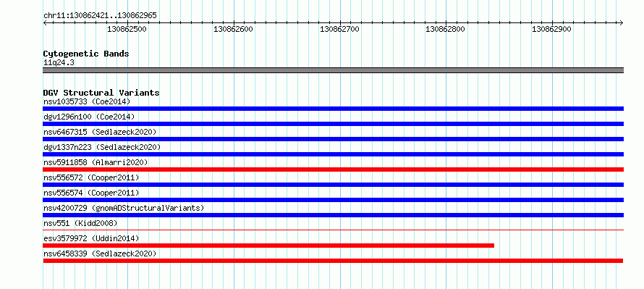Select the blue bar under nsv1035733

point(333,109)
